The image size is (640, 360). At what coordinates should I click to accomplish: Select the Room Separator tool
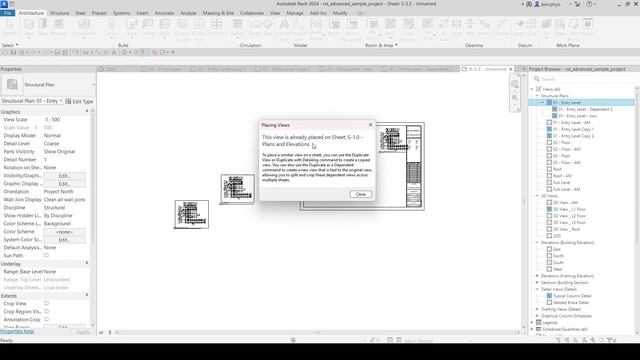(x=352, y=29)
